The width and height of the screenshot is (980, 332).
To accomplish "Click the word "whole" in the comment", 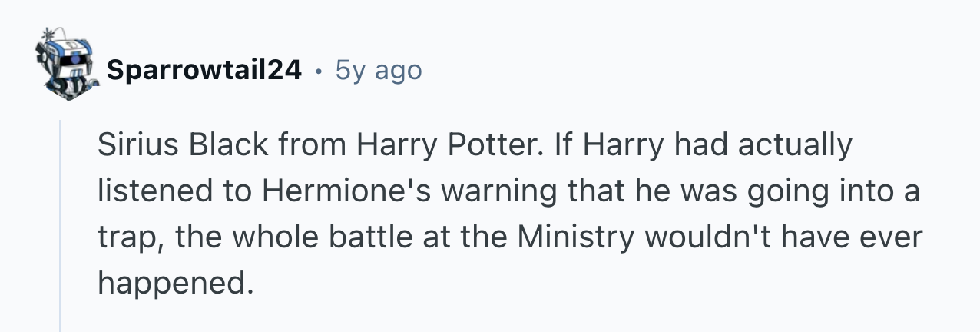I will tap(274, 238).
